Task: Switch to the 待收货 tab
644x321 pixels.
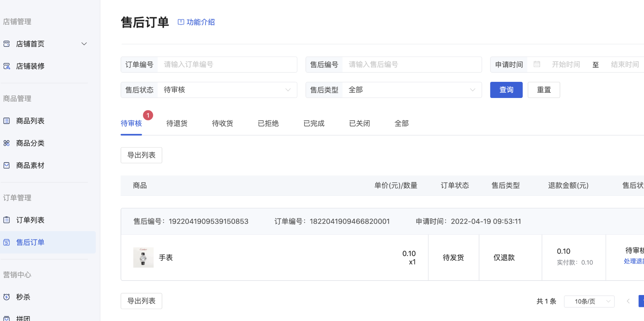Action: 223,123
